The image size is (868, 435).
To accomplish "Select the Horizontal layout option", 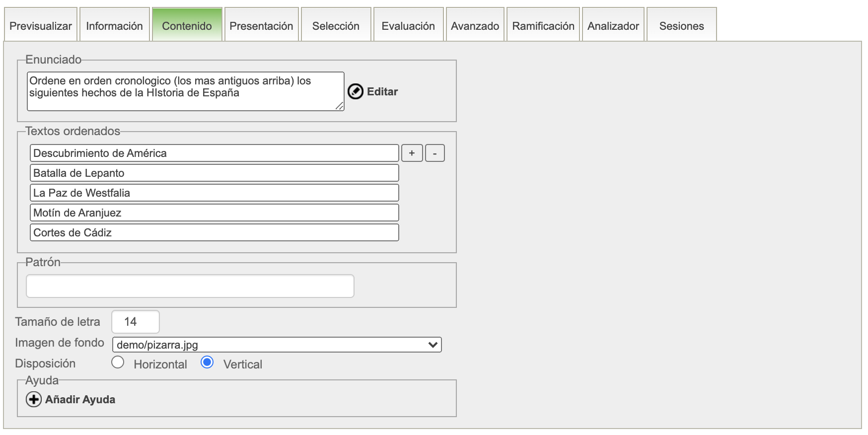I will click(118, 362).
